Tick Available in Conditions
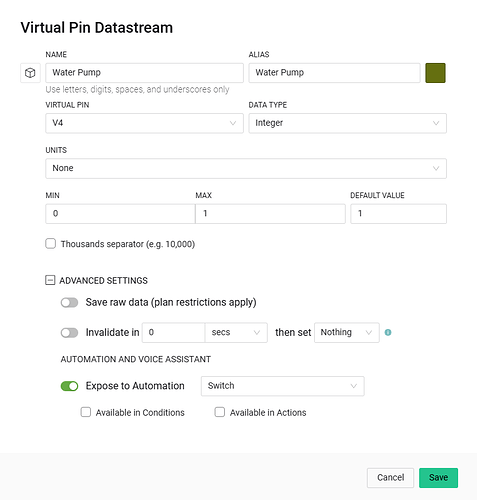 [x=86, y=412]
